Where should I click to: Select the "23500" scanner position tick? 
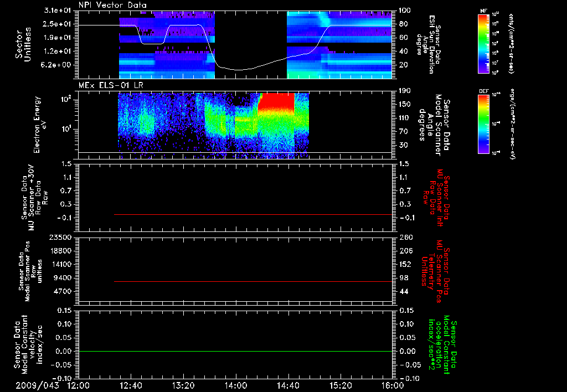[x=60, y=237]
